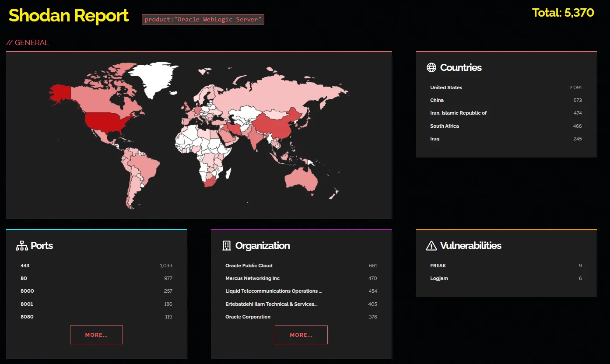
Task: Open more organizations with MORE... button
Action: [301, 335]
